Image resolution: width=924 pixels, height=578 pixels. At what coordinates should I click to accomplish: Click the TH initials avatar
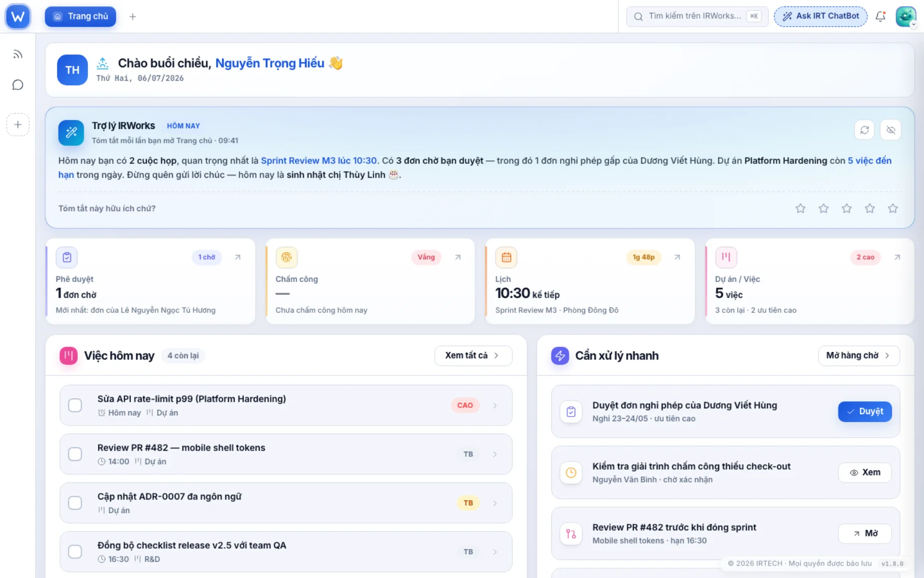tap(72, 70)
